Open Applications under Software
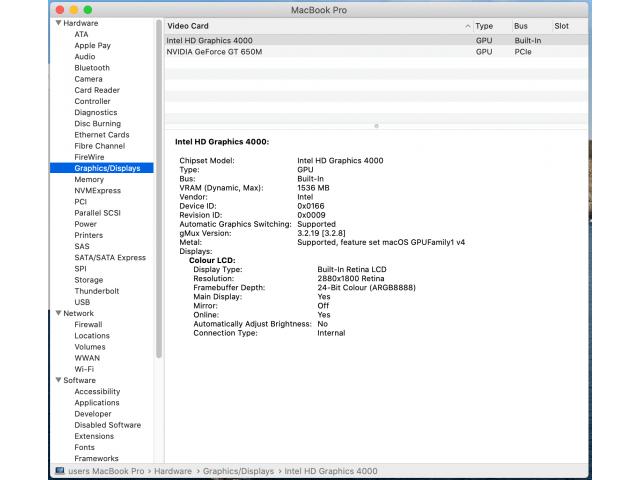Viewport: 640px width, 480px height. point(97,403)
